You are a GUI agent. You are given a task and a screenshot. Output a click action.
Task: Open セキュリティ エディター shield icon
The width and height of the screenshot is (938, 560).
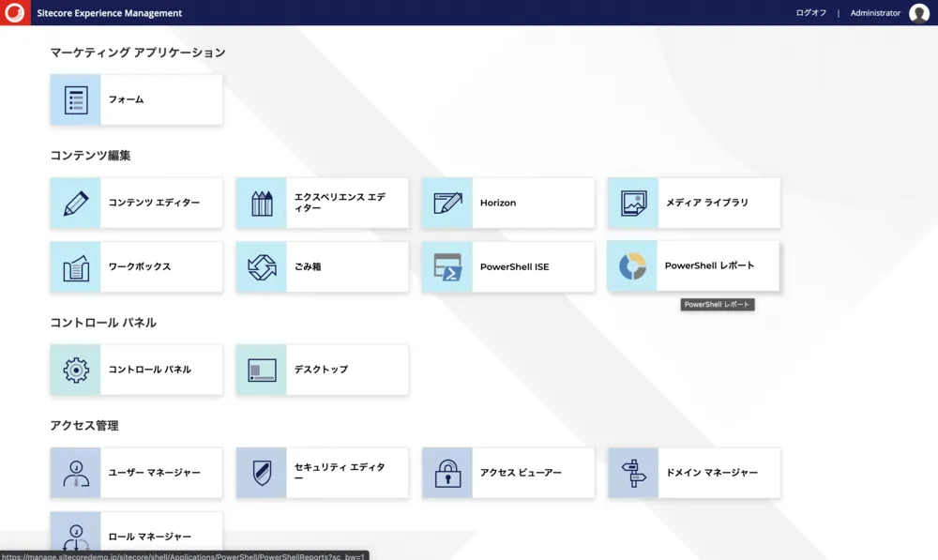pos(262,473)
